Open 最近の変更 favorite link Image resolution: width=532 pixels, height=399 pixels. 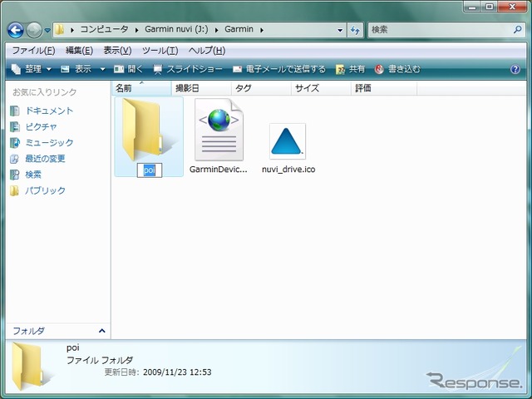click(37, 159)
